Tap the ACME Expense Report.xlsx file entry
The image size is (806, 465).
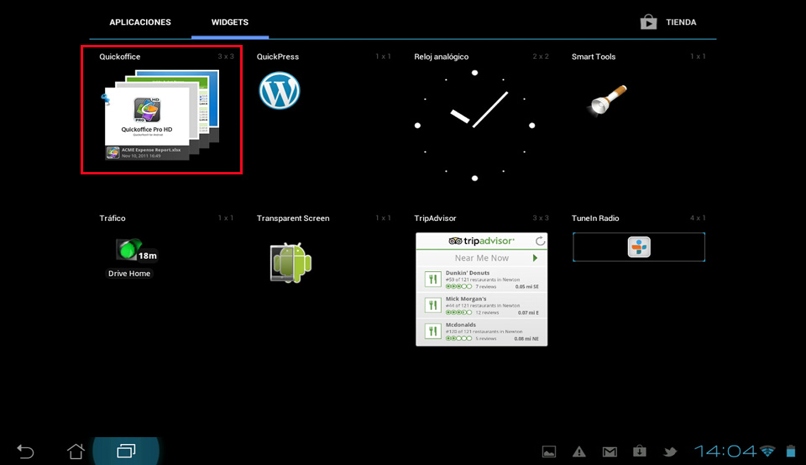coord(146,153)
